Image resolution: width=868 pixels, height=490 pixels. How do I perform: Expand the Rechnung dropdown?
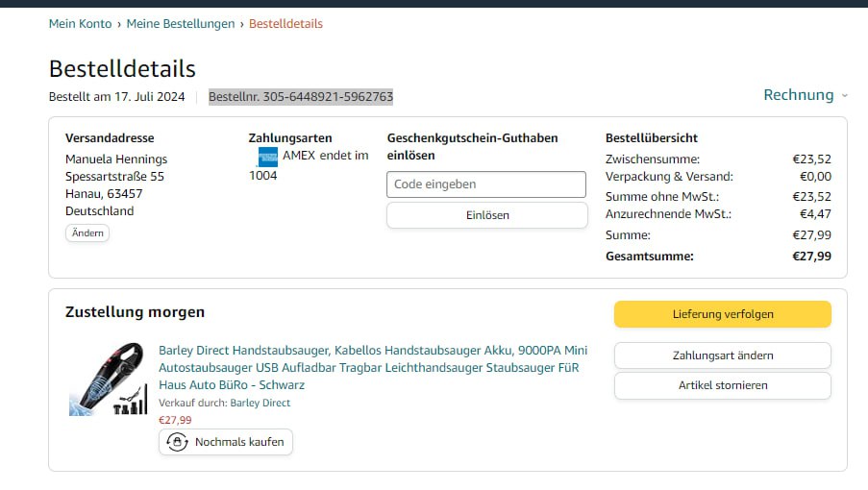[x=806, y=95]
